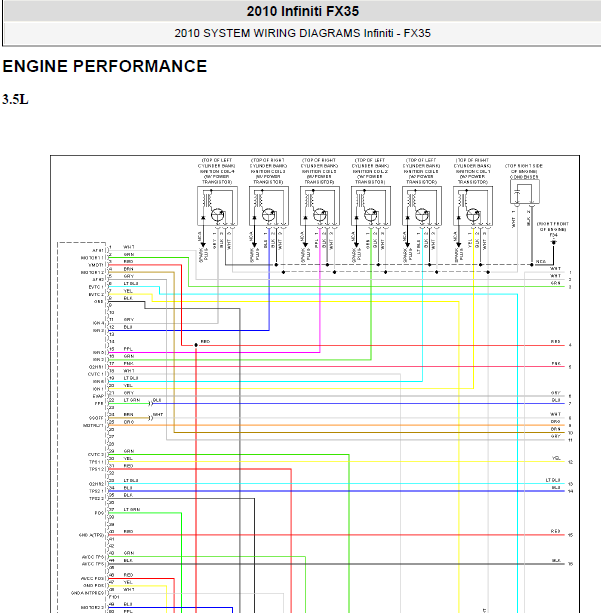The width and height of the screenshot is (601, 613).
Task: Click the 'EVTC 1' terminal label
Action: click(97, 287)
